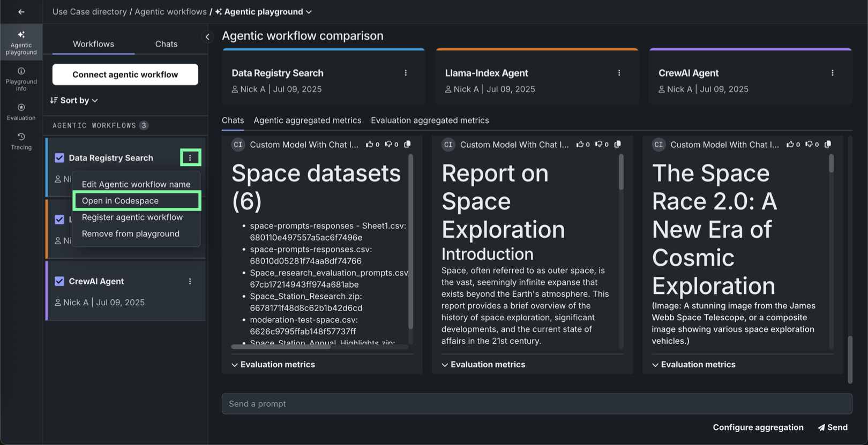Image resolution: width=868 pixels, height=445 pixels.
Task: Switch to Agentic aggregated metrics tab
Action: (307, 120)
